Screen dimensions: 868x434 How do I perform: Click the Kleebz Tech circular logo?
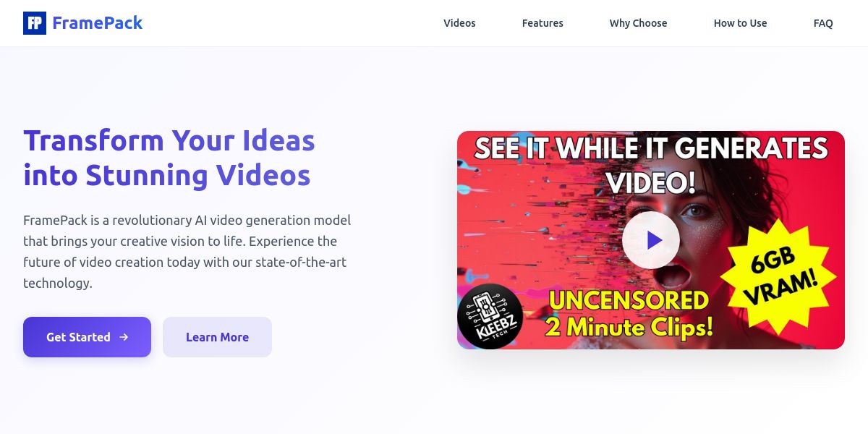pyautogui.click(x=490, y=316)
